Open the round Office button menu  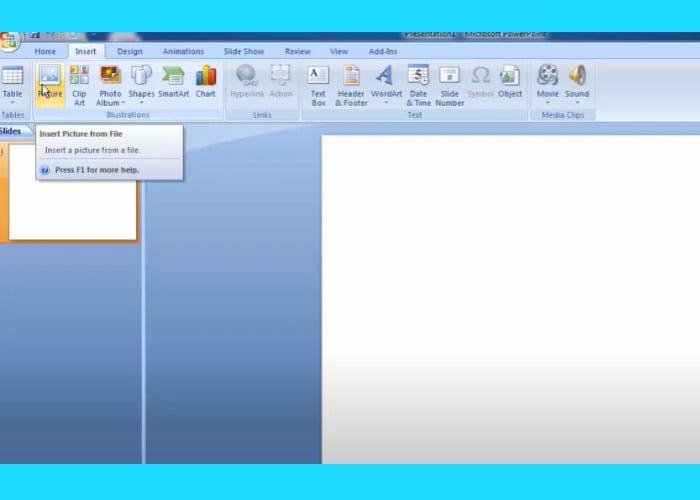coord(8,40)
